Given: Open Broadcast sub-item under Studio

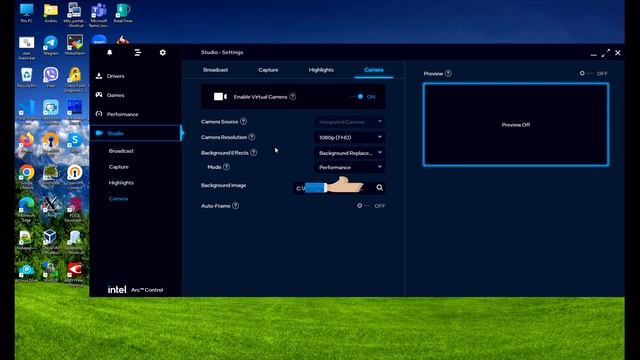Looking at the screenshot, I should pos(121,151).
